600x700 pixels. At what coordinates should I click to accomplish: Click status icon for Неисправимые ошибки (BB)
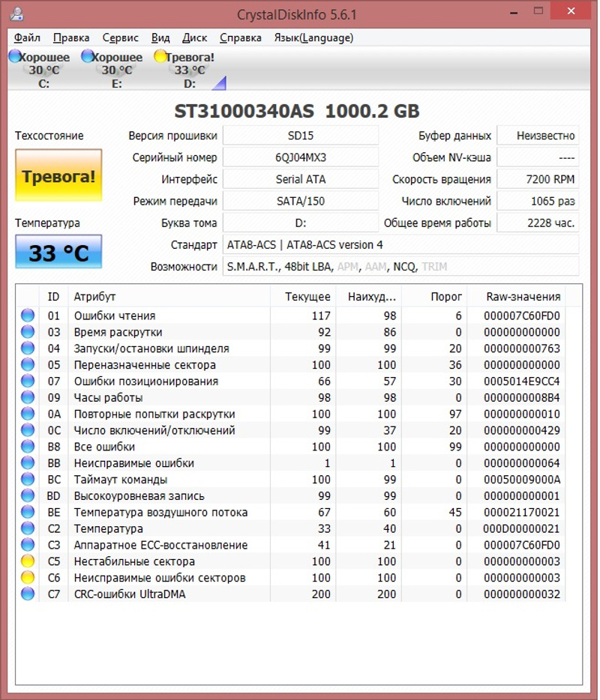[28, 462]
